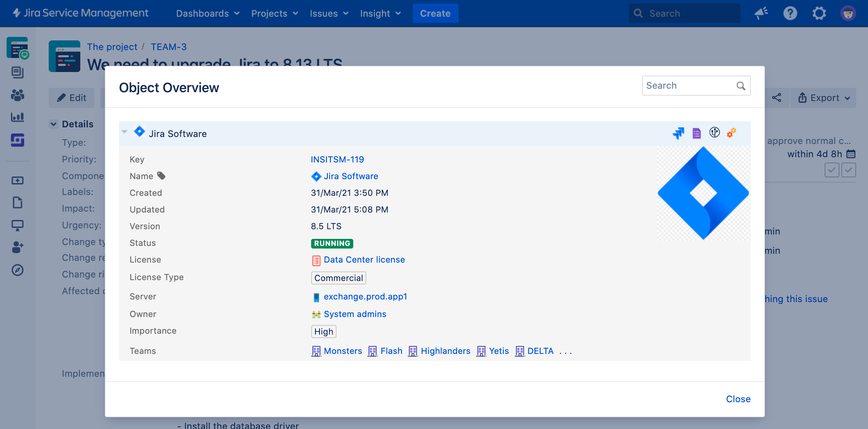Open the settings gear icon

pyautogui.click(x=819, y=13)
